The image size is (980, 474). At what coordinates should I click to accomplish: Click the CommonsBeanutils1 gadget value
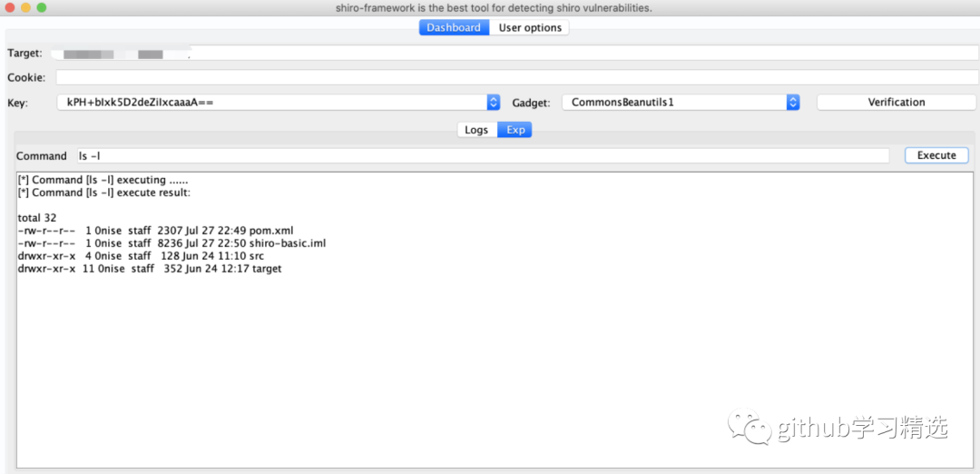pos(622,102)
